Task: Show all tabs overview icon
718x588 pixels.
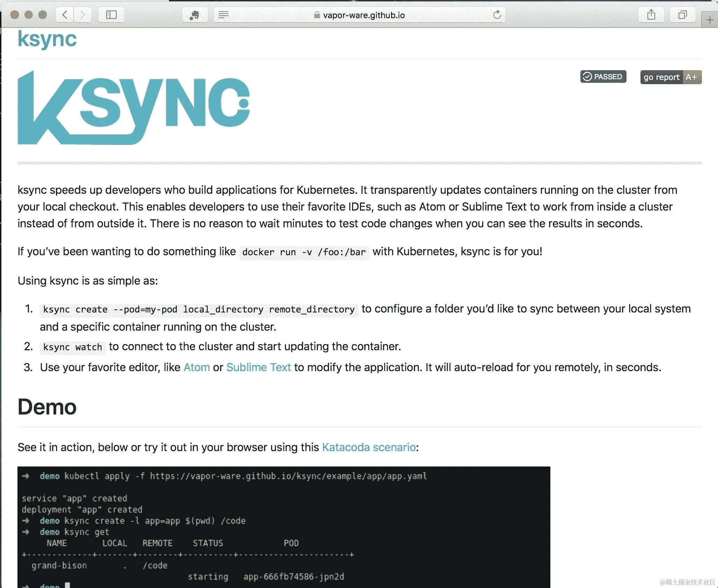Action: click(682, 15)
